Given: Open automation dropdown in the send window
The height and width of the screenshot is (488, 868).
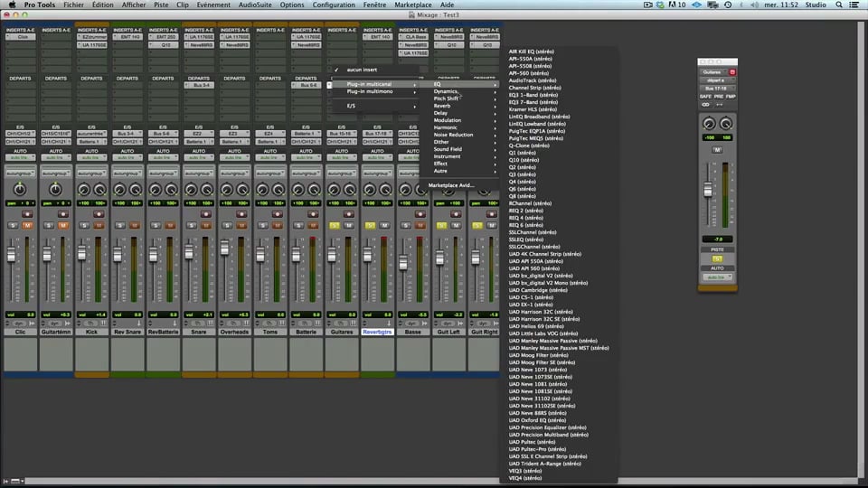Looking at the screenshot, I should coord(717,277).
